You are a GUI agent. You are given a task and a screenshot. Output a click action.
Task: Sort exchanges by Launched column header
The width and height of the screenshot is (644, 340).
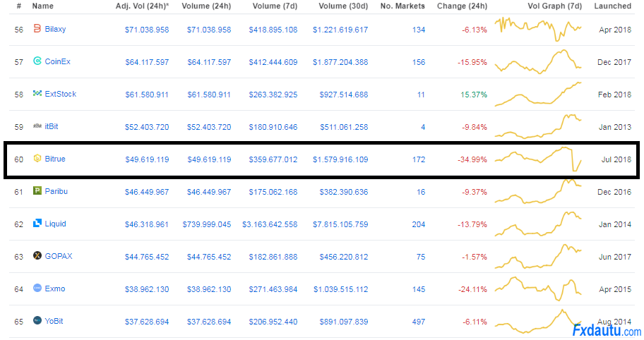[612, 6]
